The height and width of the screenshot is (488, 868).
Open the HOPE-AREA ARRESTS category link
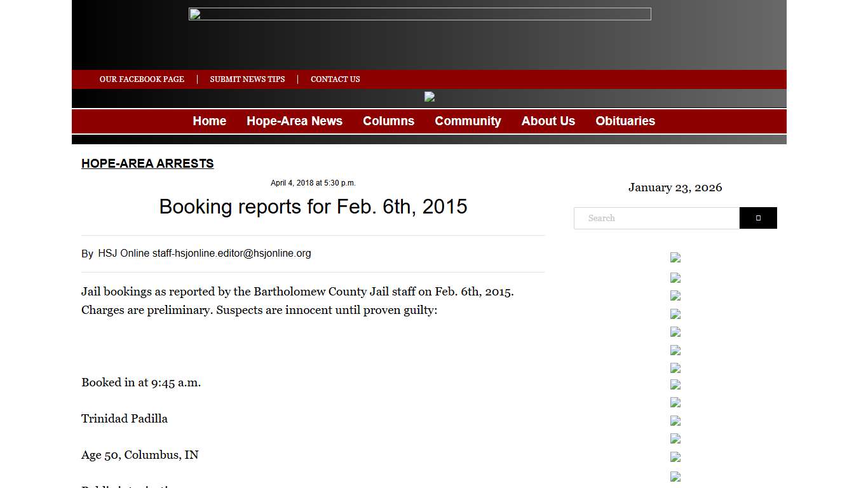click(147, 163)
